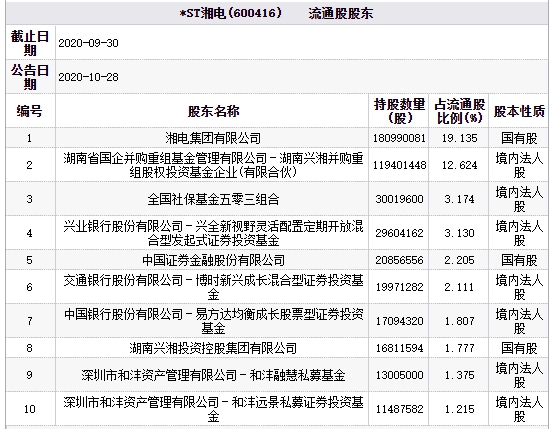The image size is (553, 429).
Task: Click 国有股 in the 中国证券金融 row
Action: (519, 260)
